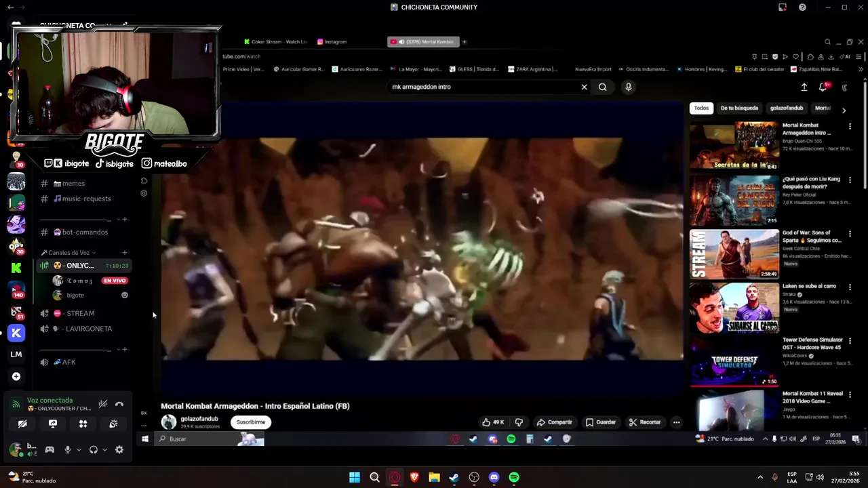
Task: Click the Compartir share button
Action: [555, 422]
